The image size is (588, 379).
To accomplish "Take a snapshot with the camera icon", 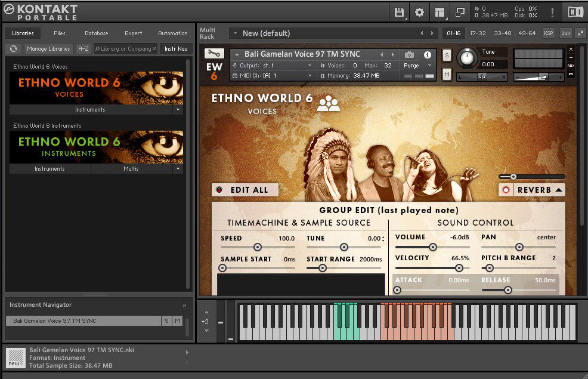I will 409,54.
